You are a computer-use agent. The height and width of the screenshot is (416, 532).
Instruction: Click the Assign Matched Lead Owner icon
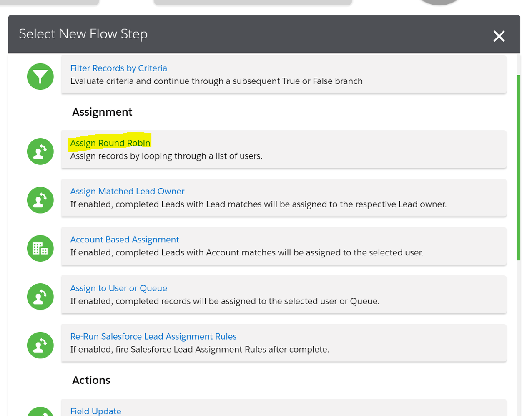pyautogui.click(x=40, y=200)
